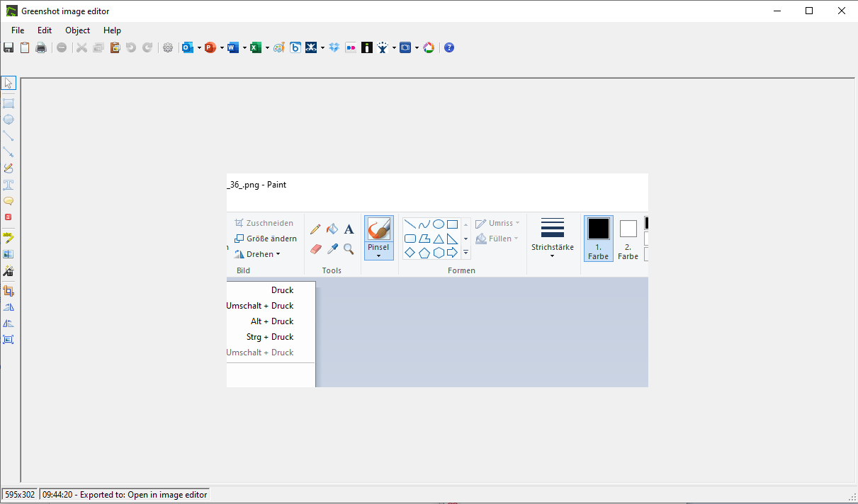Select the Crop tool
Image resolution: width=858 pixels, height=504 pixels.
[x=9, y=290]
